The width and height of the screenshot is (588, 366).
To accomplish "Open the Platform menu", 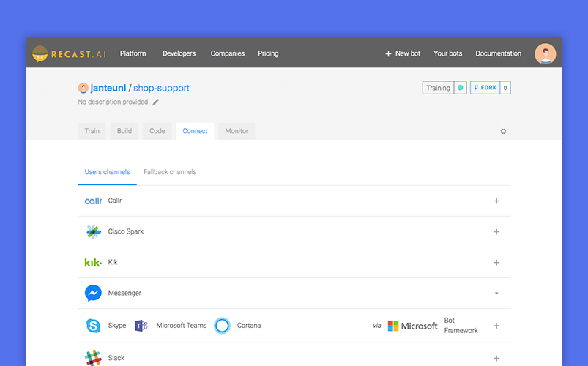I will [x=133, y=53].
